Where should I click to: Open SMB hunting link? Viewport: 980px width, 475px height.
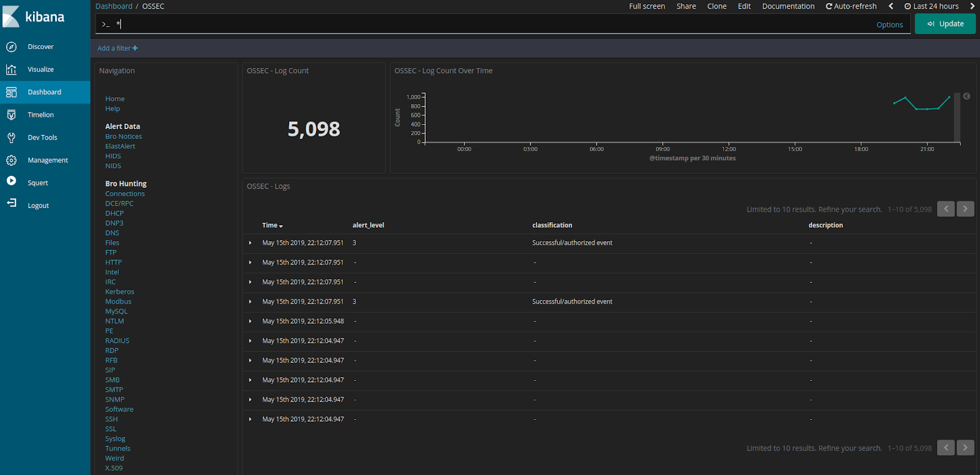(112, 380)
